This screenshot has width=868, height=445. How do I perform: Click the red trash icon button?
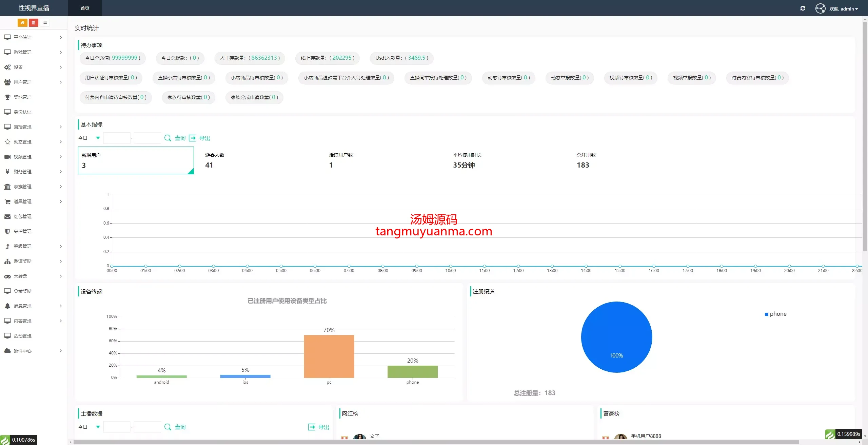[x=33, y=23]
